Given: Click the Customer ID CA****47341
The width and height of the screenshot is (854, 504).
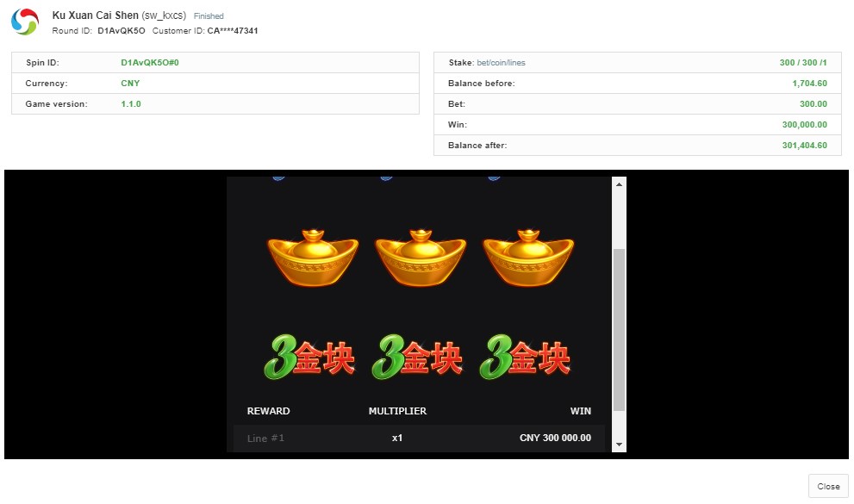Looking at the screenshot, I should (x=233, y=30).
